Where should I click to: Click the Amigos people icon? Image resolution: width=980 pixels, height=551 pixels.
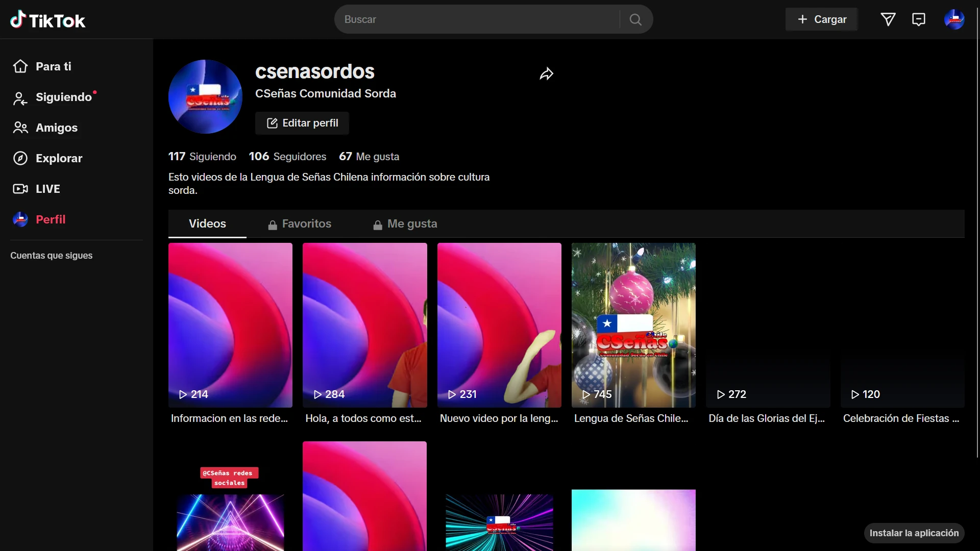[x=20, y=128]
